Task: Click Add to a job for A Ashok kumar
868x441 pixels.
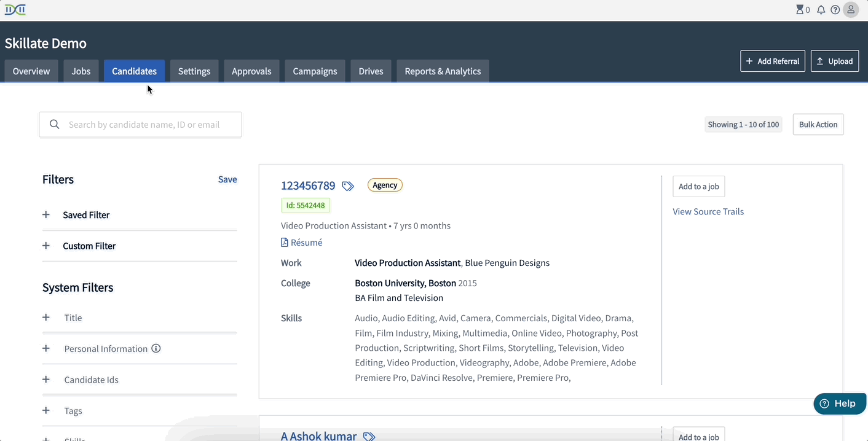Action: [x=699, y=435]
